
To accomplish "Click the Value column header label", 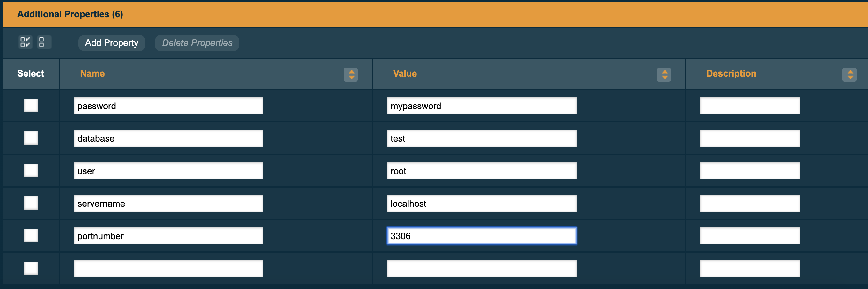I will 405,73.
